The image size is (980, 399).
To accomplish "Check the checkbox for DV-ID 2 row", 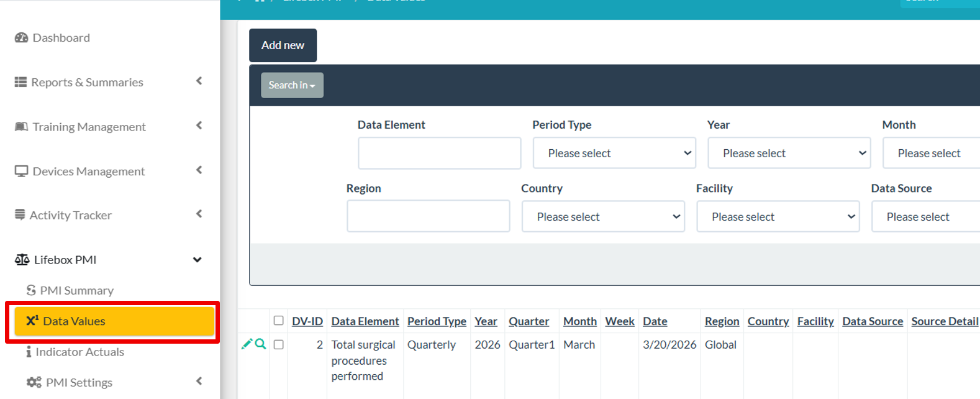I will 278,344.
